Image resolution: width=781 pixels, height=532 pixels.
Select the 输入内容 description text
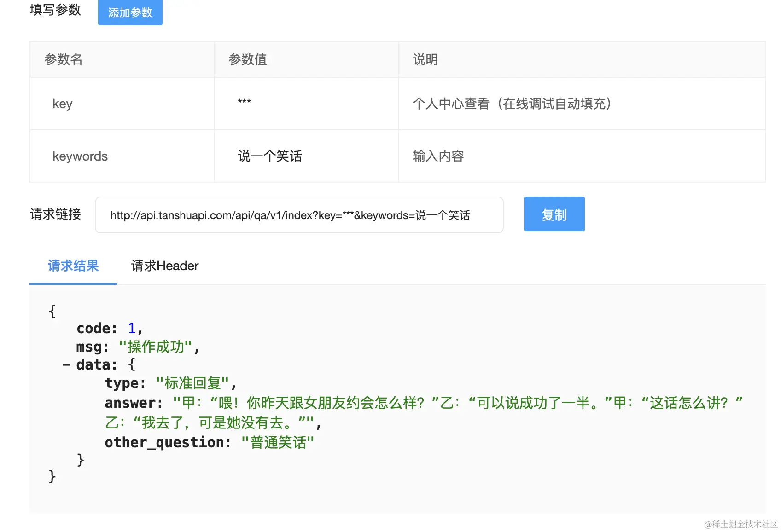tap(438, 156)
